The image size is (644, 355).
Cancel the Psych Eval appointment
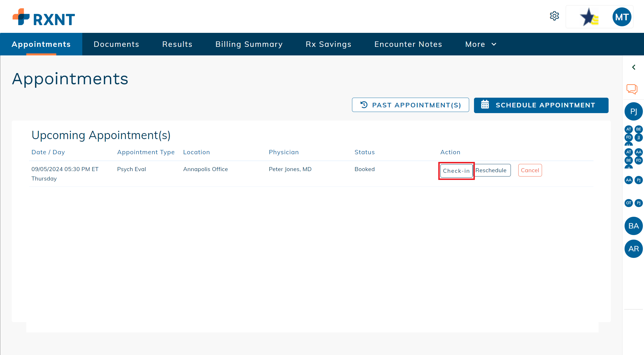pos(530,170)
